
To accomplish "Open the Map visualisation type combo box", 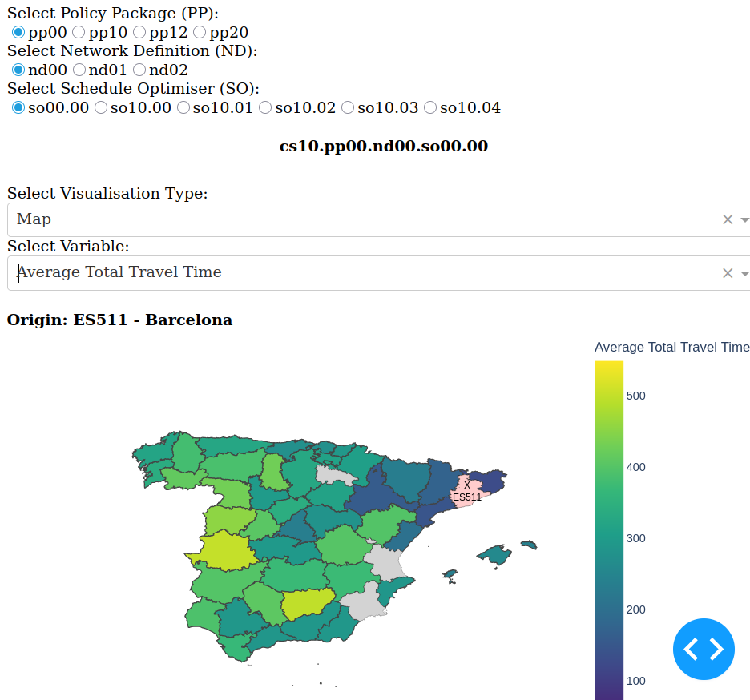I will coord(361,219).
